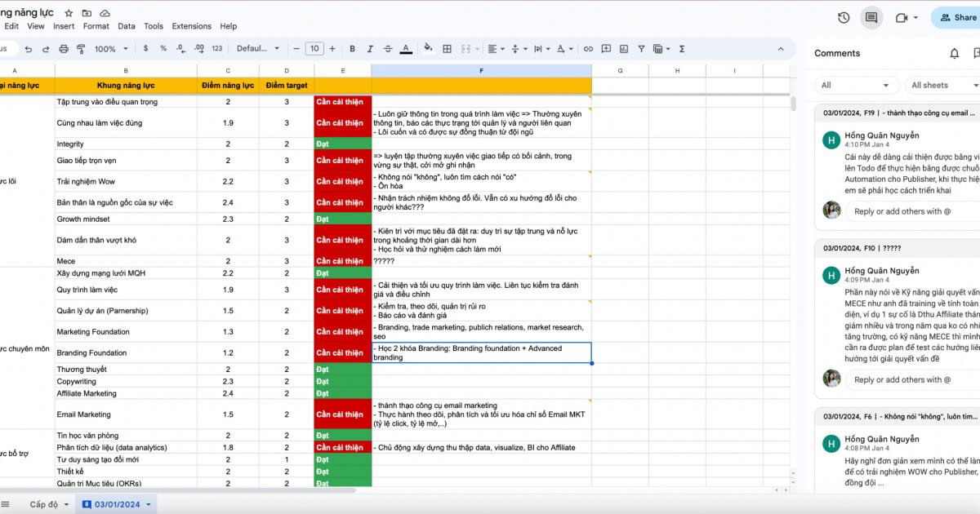Open the Insert menu

click(x=64, y=26)
